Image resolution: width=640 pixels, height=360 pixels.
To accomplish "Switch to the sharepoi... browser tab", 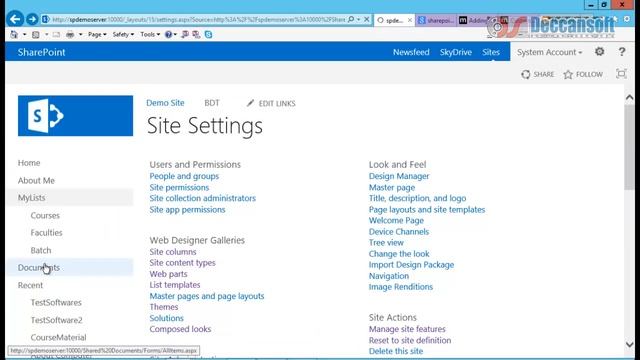I will [x=436, y=20].
